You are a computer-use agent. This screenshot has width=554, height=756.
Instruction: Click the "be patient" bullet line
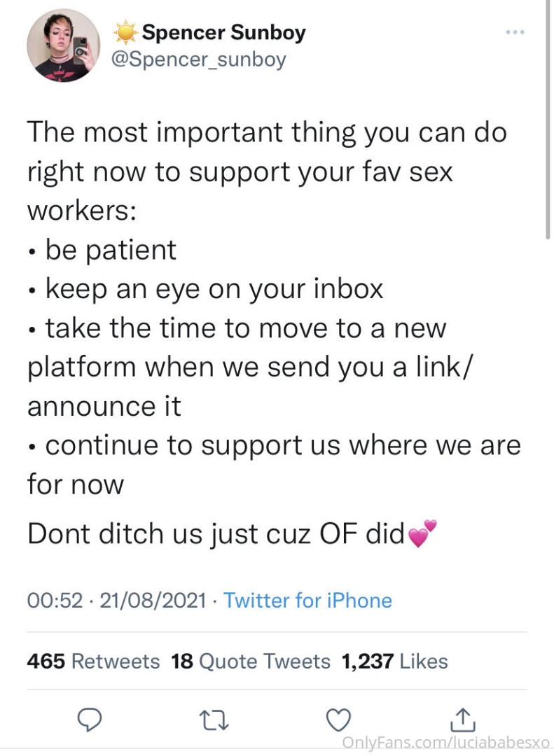pos(111,250)
